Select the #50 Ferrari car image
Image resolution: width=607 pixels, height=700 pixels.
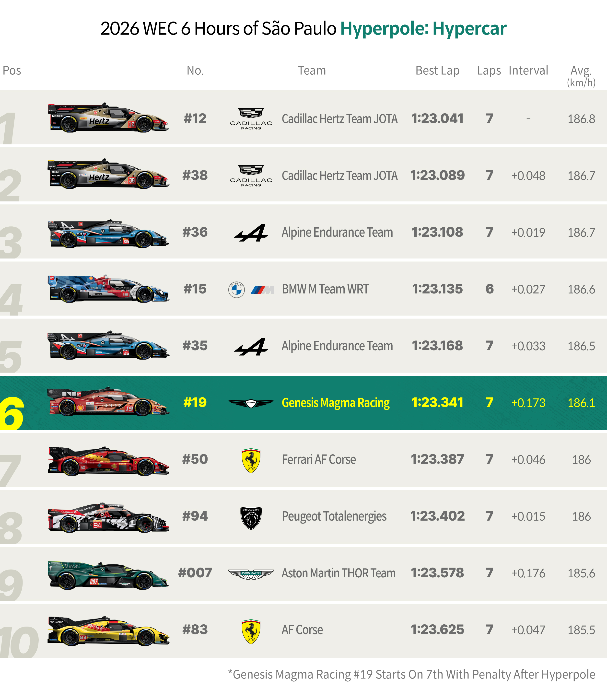pyautogui.click(x=108, y=461)
